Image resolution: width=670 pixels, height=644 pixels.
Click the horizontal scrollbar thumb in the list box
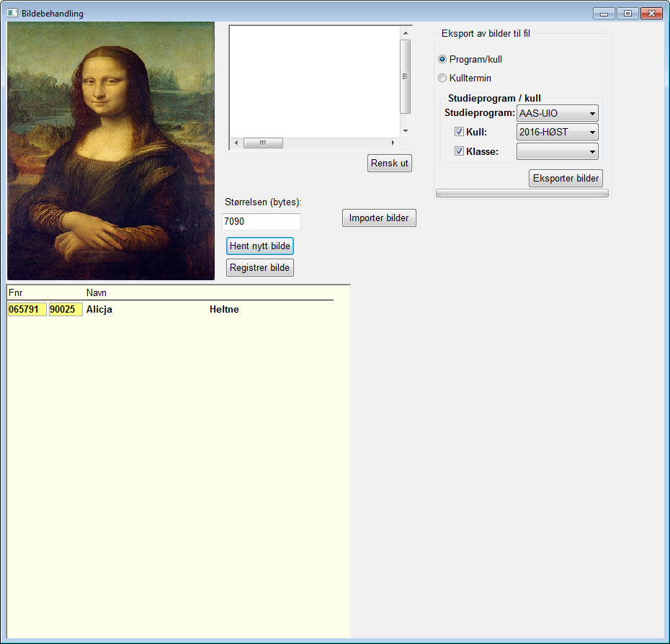[263, 143]
